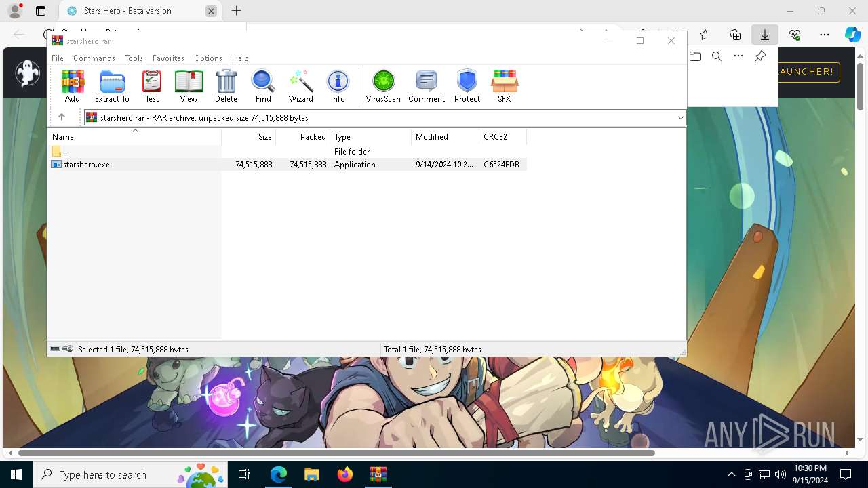Open the notification center

[x=846, y=474]
